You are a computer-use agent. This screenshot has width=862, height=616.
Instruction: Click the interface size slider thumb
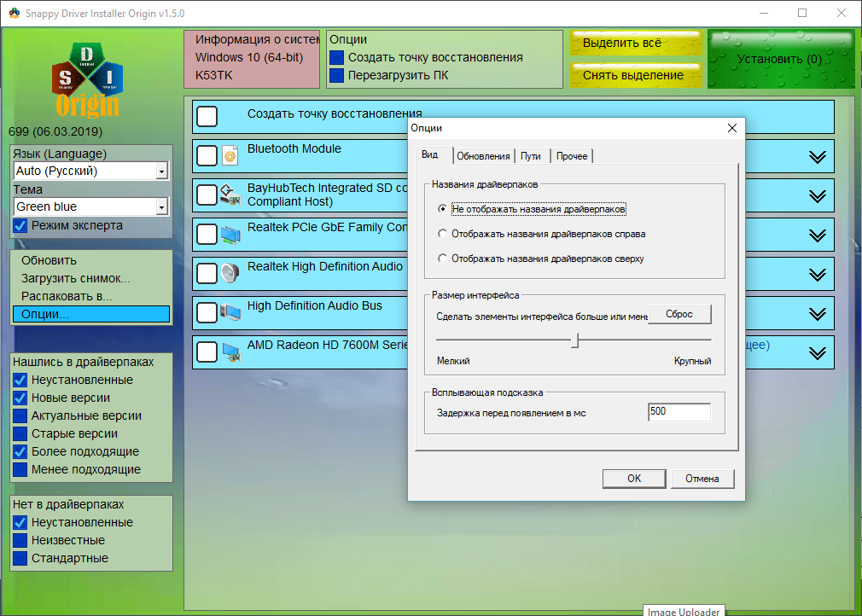(x=575, y=340)
